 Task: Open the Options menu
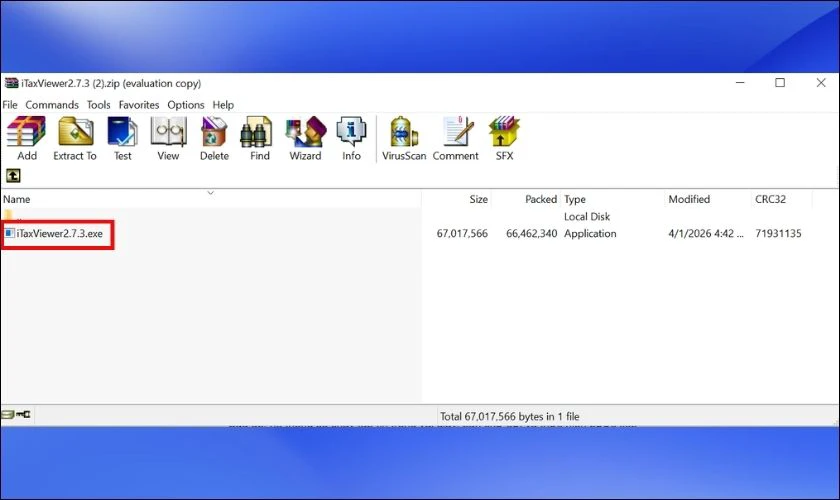tap(186, 105)
